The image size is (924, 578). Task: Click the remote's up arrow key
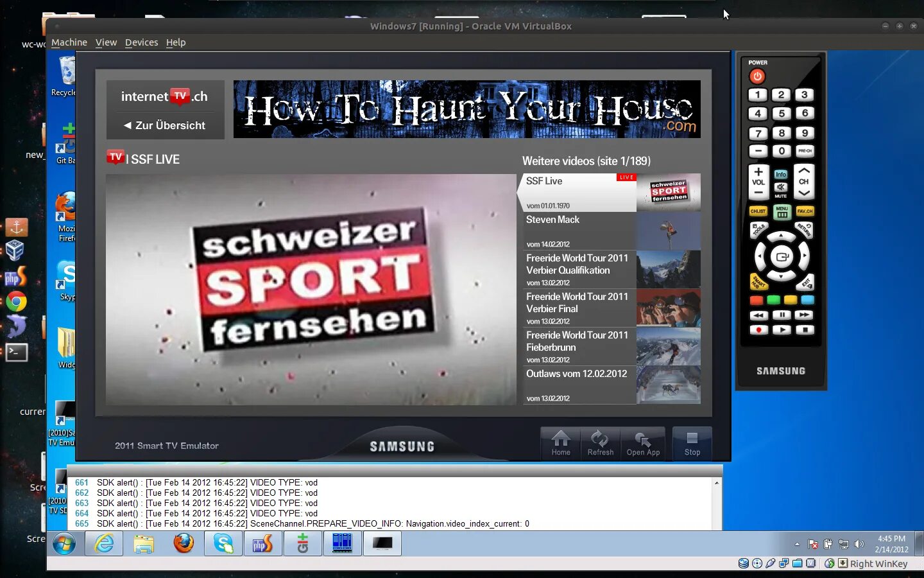(x=782, y=236)
